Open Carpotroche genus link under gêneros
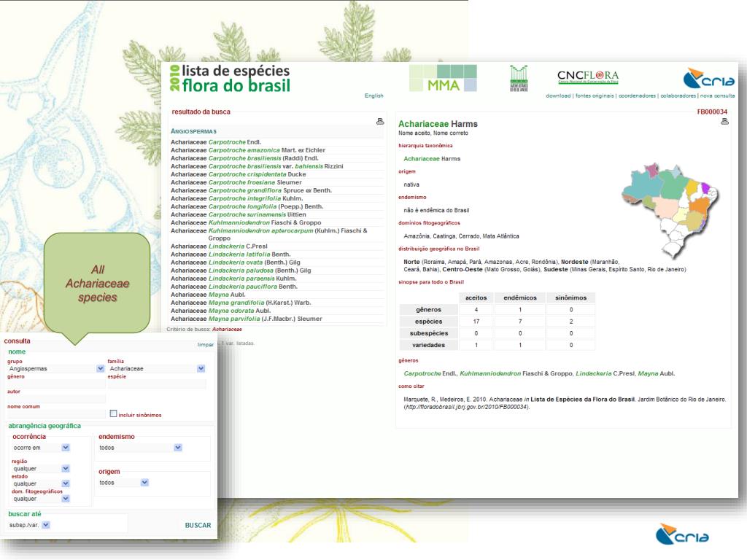The height and width of the screenshot is (560, 747). tap(422, 373)
